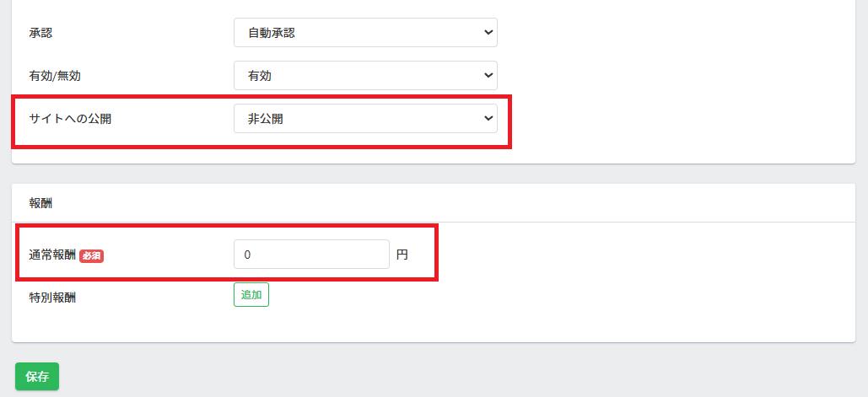
Task: Click the red 必須 badge icon
Action: point(91,256)
